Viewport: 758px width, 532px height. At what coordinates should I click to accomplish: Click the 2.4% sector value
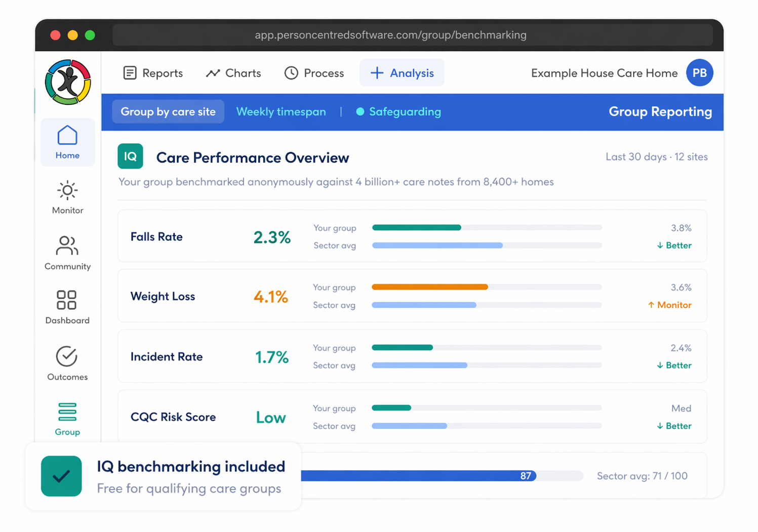(x=681, y=348)
